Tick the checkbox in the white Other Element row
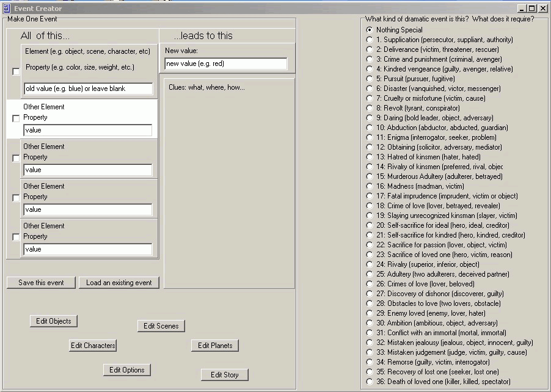Screen dimensions: 551x392 click(16, 118)
